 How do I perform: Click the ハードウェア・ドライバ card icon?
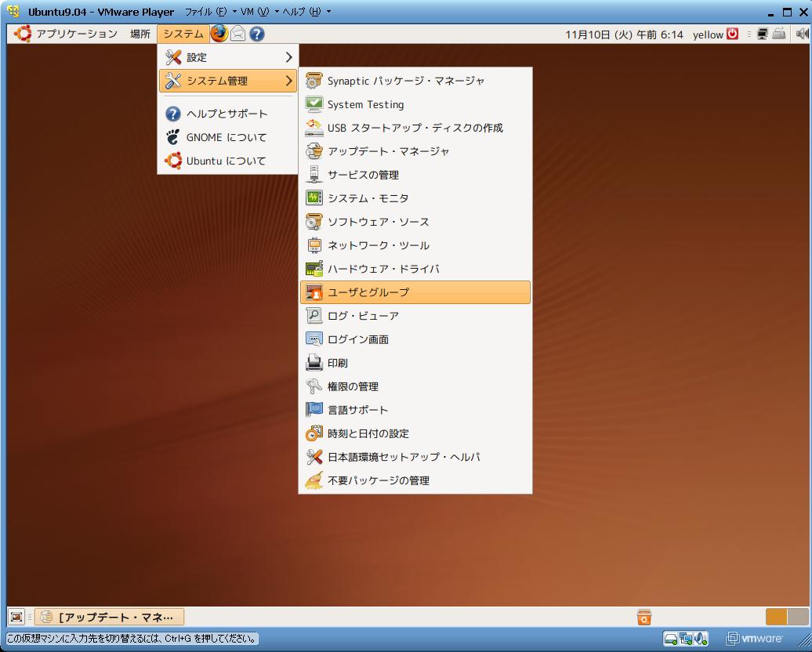[x=314, y=269]
